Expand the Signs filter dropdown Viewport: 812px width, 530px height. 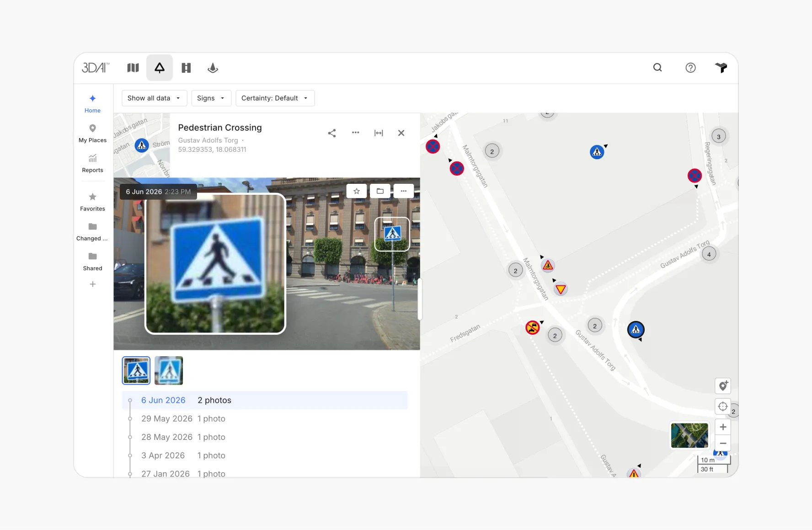pos(211,98)
